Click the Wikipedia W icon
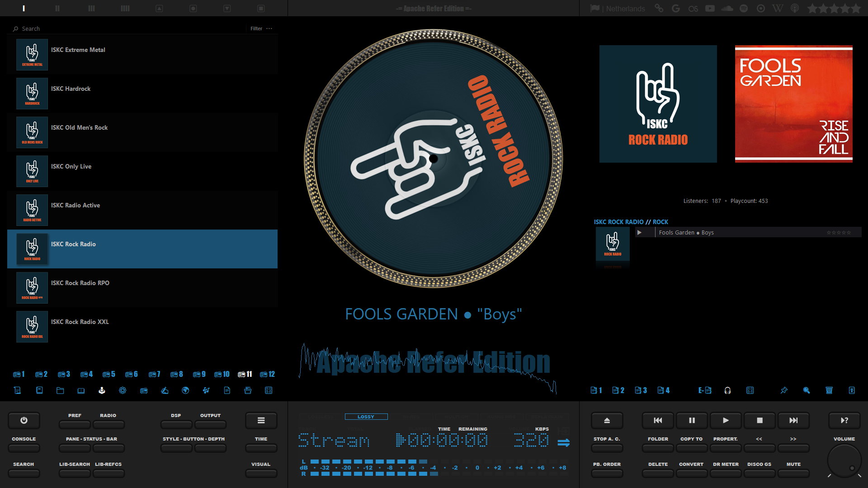 click(x=778, y=9)
